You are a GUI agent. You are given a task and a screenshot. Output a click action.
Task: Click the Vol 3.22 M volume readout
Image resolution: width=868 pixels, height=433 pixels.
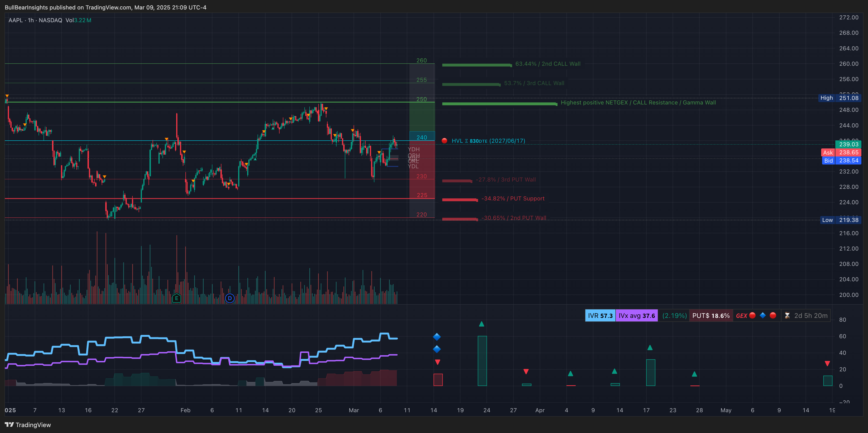78,20
